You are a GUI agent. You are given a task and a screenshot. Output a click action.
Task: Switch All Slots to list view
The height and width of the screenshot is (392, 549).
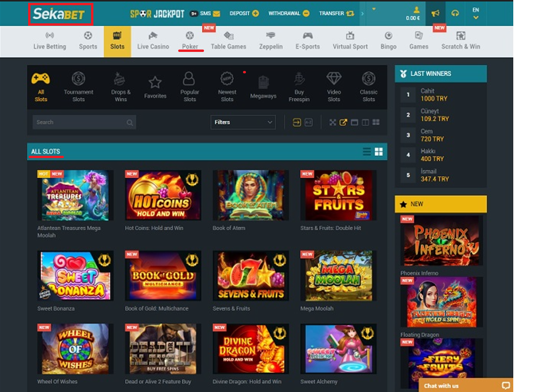tap(366, 151)
